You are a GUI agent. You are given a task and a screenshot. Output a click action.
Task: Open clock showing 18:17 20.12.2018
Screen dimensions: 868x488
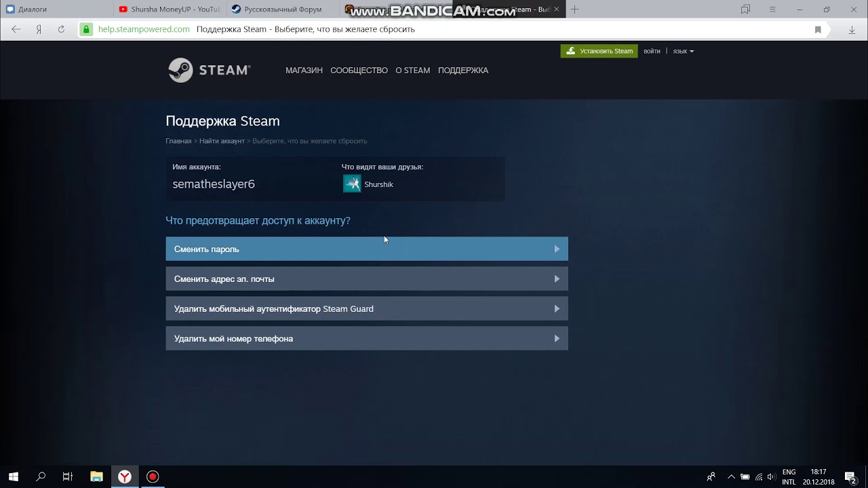pyautogui.click(x=818, y=476)
